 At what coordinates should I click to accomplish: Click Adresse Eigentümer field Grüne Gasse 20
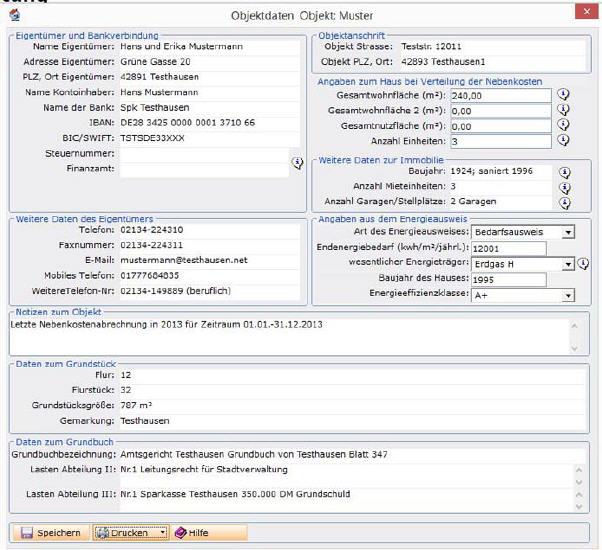(209, 62)
